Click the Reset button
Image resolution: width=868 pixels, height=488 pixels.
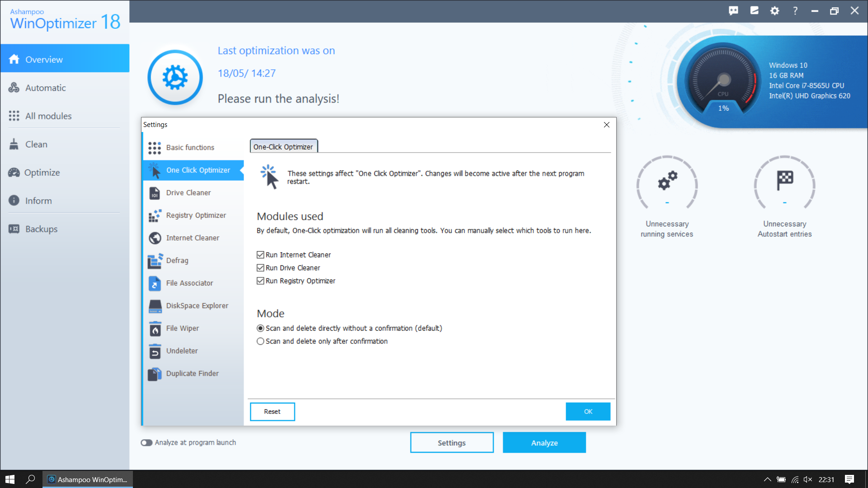pyautogui.click(x=272, y=412)
